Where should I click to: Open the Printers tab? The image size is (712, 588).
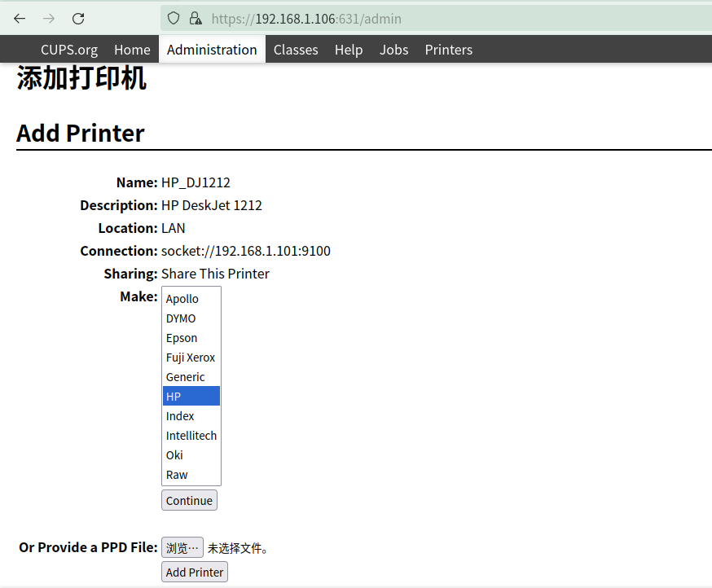[x=448, y=50]
